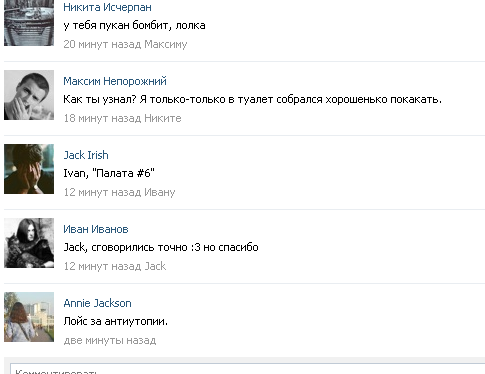485x374 pixels.
Task: Click Jack Irish's '12 минут назад' timestamp
Action: (102, 192)
